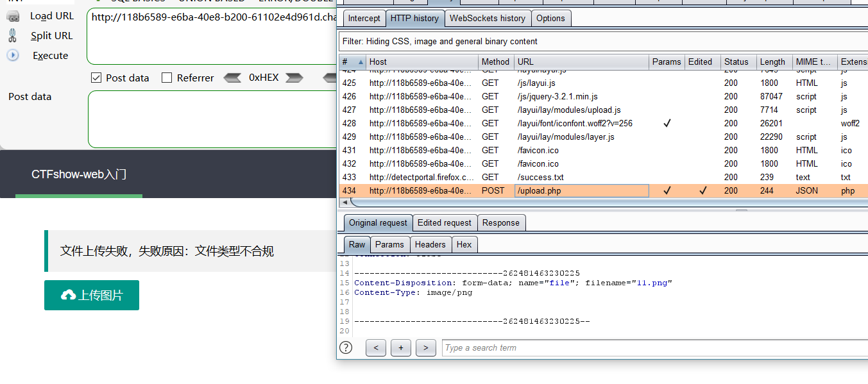Click the Execute play icon

[x=13, y=55]
